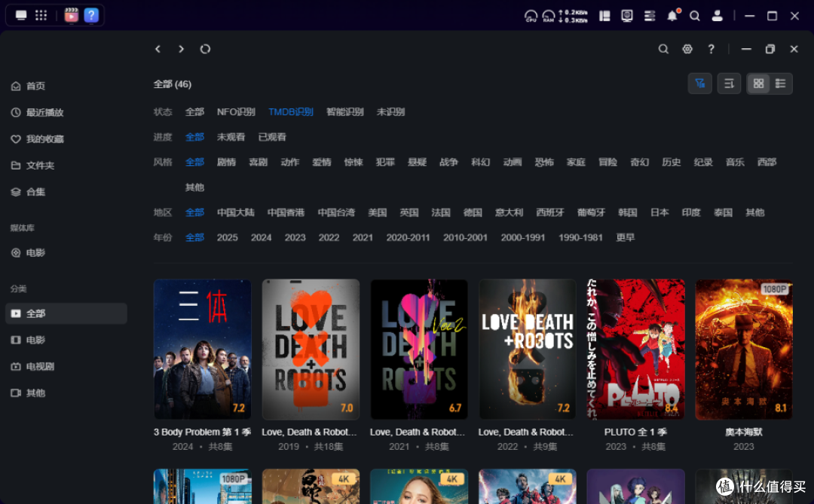
Task: Select the 3 Body Problem 第 1 季 title
Action: pyautogui.click(x=203, y=432)
